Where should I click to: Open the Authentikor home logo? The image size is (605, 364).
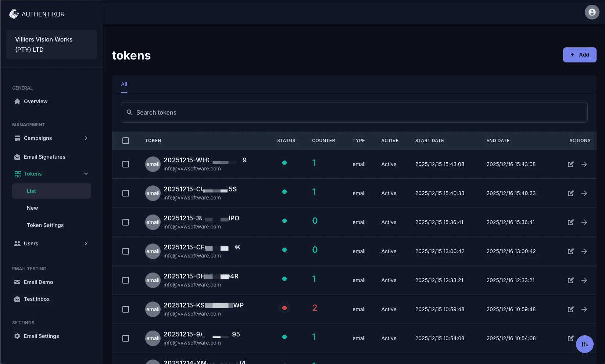pyautogui.click(x=36, y=14)
